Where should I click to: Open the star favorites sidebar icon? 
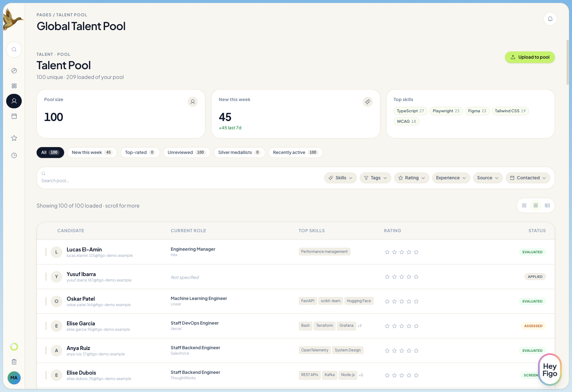coord(14,138)
